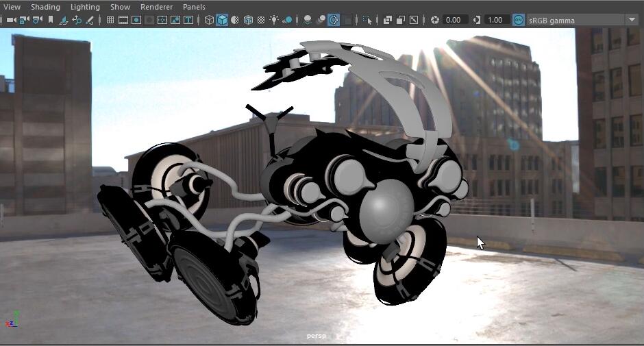Click the Isolate Select icon
644x346 pixels.
(367, 20)
